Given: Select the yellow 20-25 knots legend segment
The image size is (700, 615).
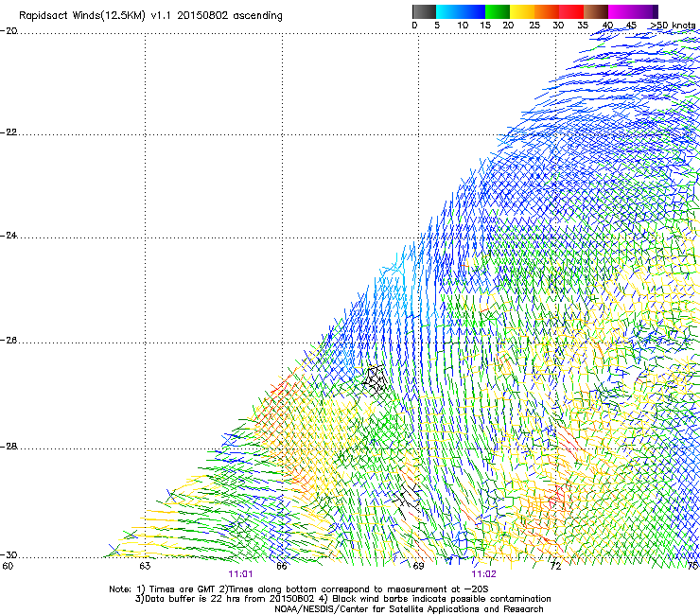Looking at the screenshot, I should click(x=522, y=11).
